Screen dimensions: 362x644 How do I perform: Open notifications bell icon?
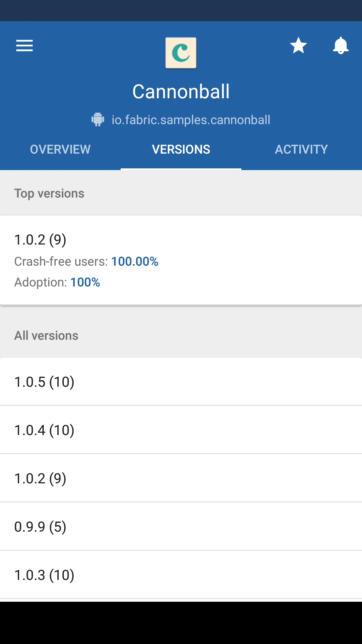click(341, 46)
